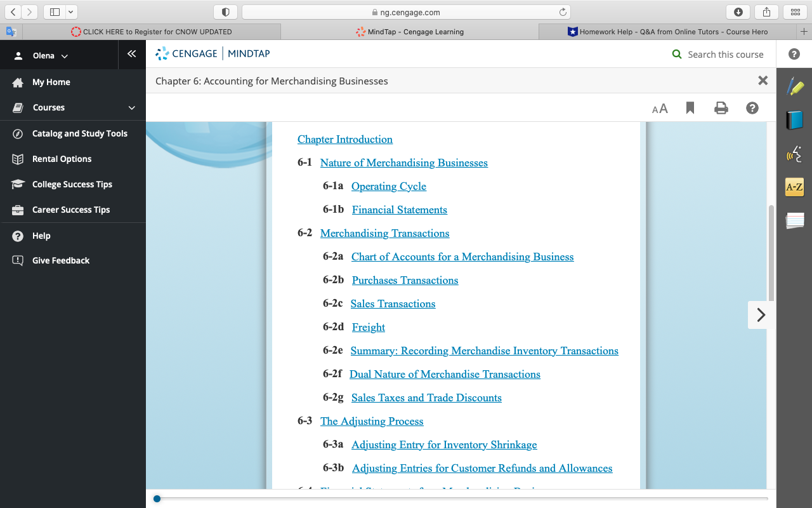This screenshot has width=812, height=508.
Task: Click the green search magnifier icon
Action: point(677,55)
